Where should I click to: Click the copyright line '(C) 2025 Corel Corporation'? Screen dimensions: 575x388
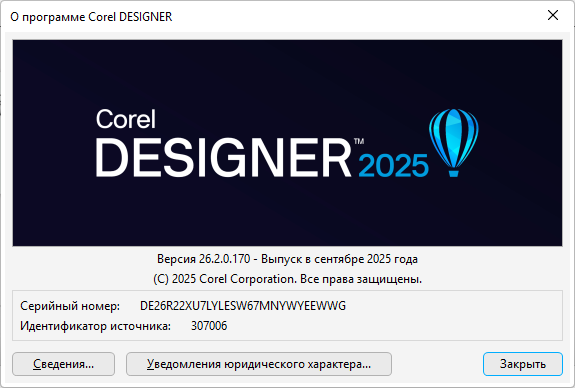tap(224, 279)
